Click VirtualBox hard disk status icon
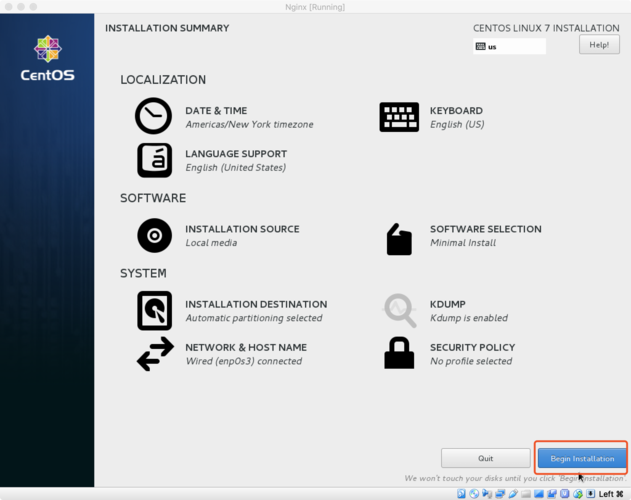This screenshot has width=631, height=500. coord(461,494)
